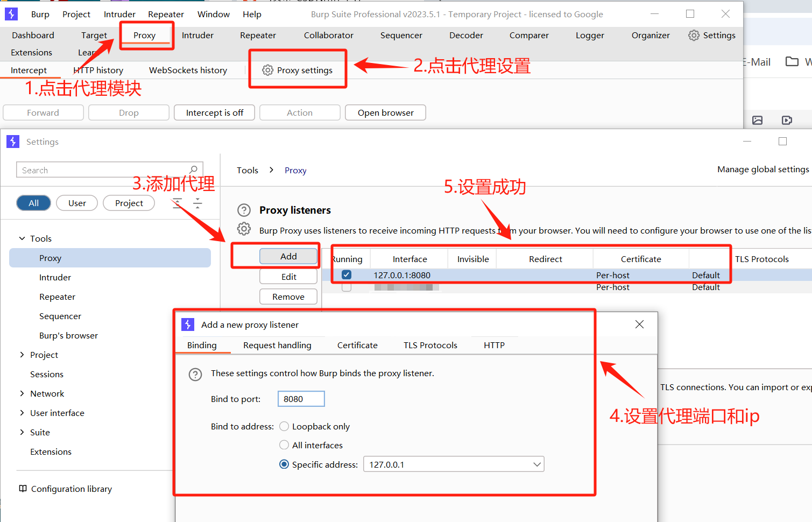The image size is (812, 522).
Task: Select the Specific address radio button
Action: 284,464
